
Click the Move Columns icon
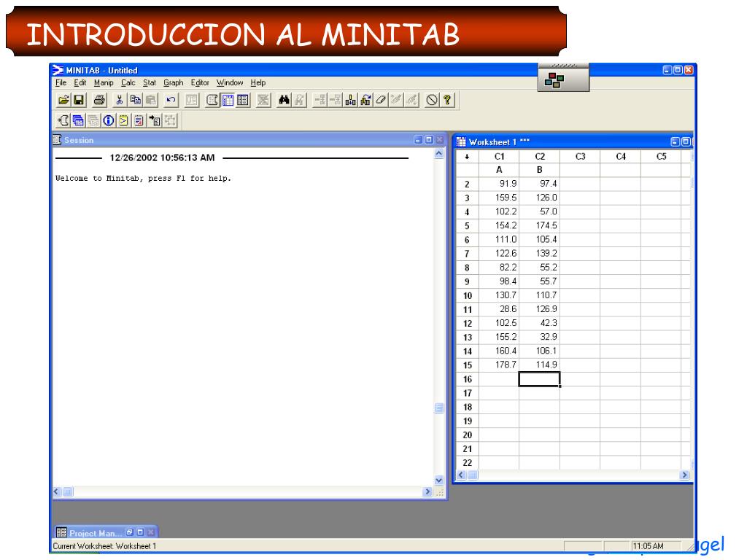pos(366,100)
